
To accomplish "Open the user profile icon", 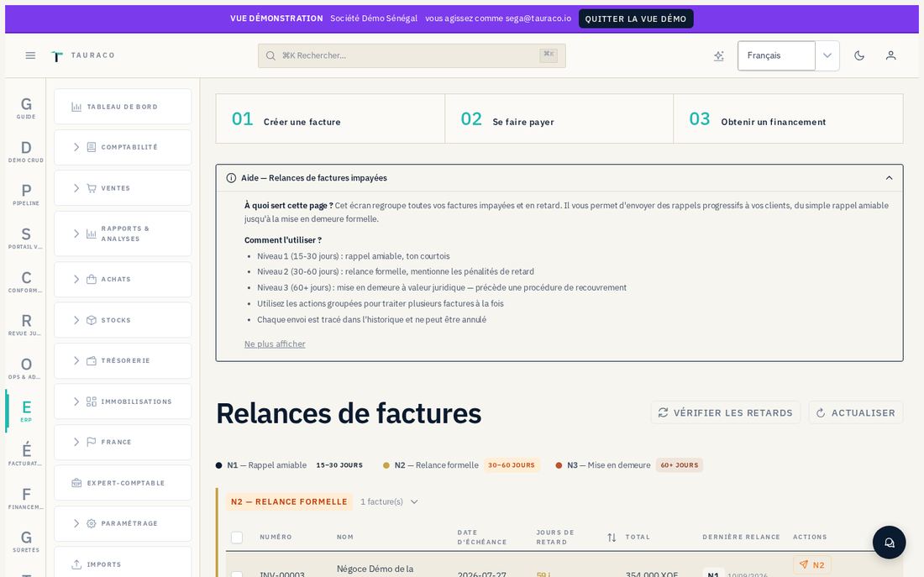I will (x=891, y=55).
